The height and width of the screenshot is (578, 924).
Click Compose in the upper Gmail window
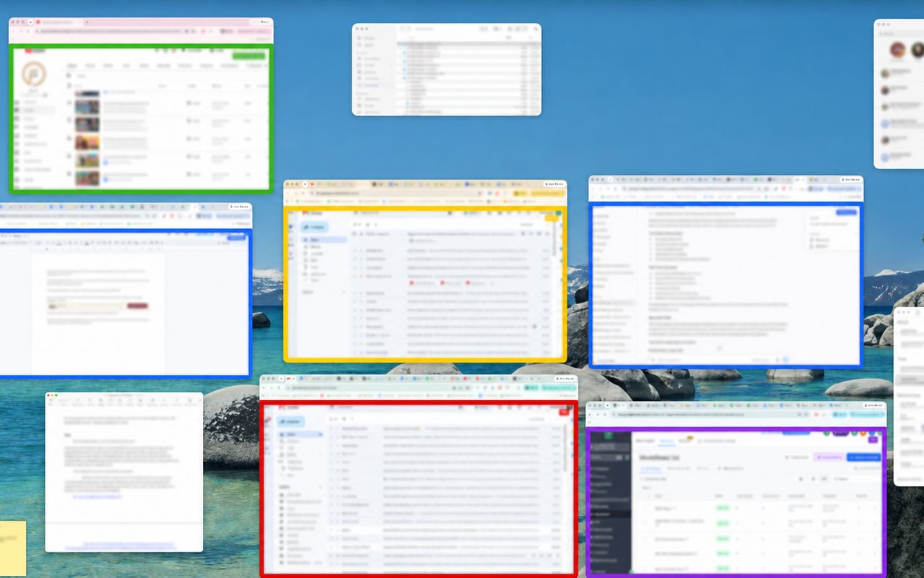pos(316,226)
